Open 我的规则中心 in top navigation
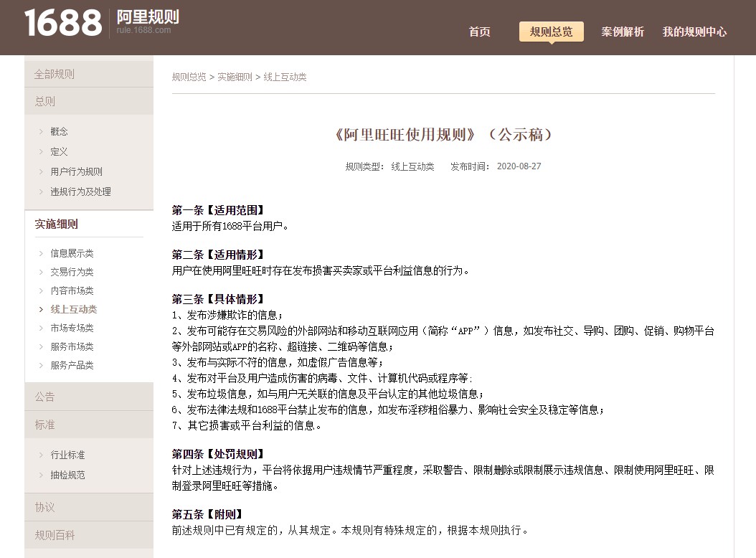This screenshot has width=756, height=558. click(694, 32)
